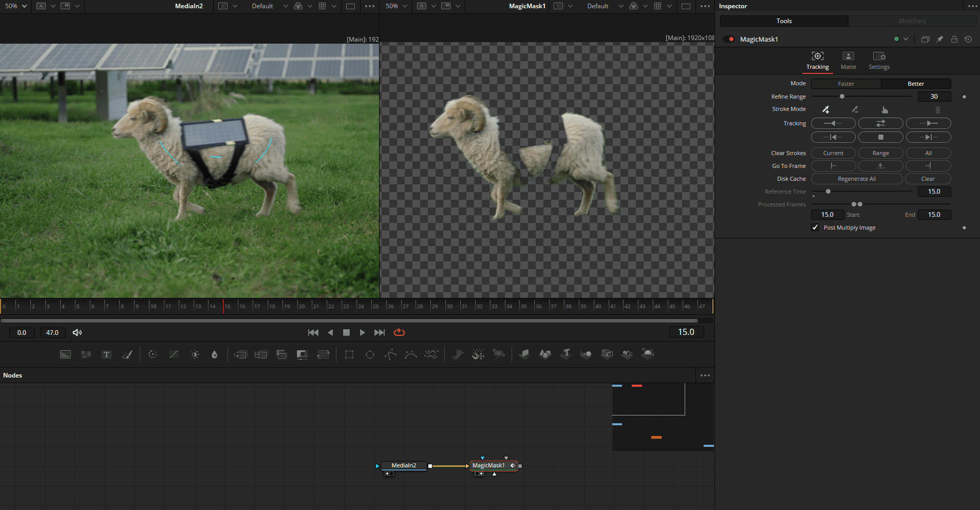
Task: Click the Regenerate All disk cache button
Action: (x=856, y=178)
